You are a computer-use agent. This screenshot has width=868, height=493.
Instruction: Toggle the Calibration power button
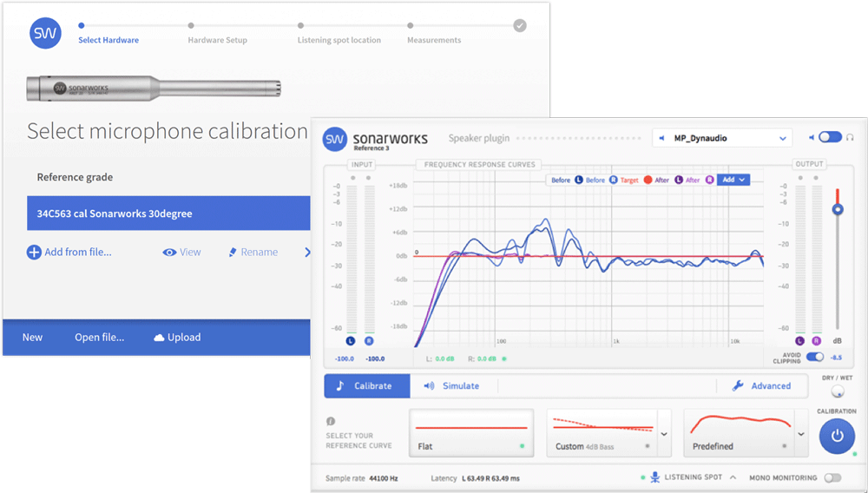837,436
